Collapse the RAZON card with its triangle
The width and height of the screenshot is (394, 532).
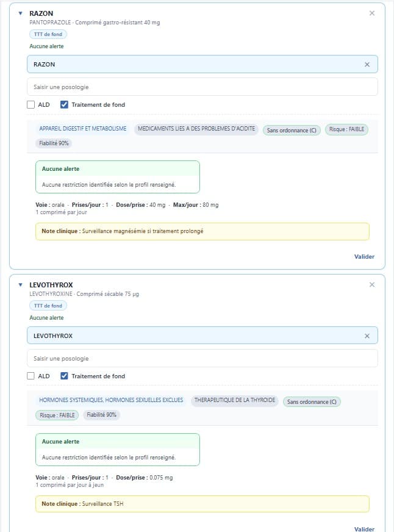pos(20,13)
